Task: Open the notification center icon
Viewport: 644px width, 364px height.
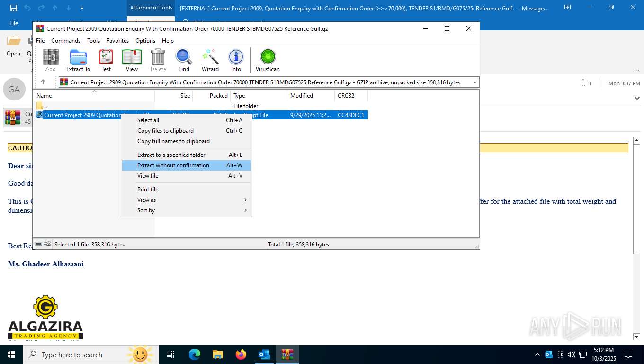Action: (x=628, y=355)
